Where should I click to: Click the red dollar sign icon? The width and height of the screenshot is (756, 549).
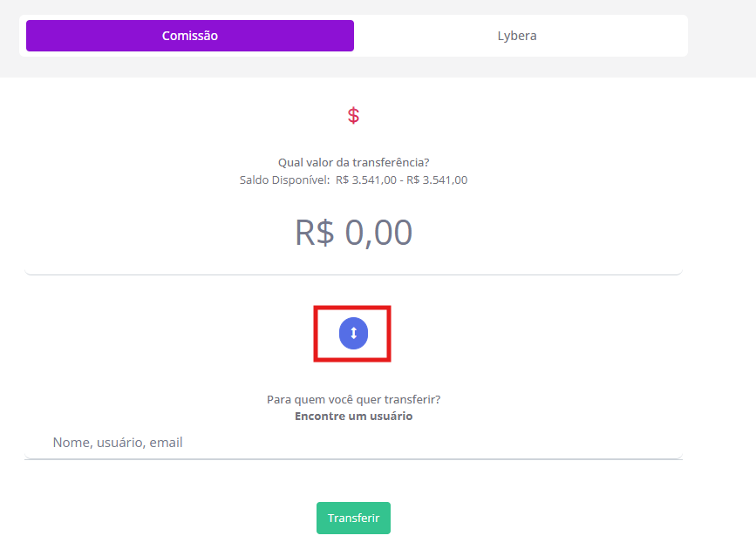coord(353,115)
